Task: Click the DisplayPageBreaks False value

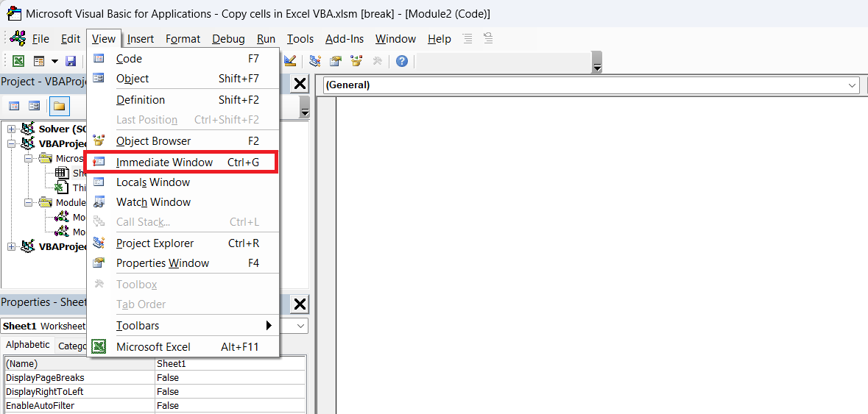Action: click(230, 378)
